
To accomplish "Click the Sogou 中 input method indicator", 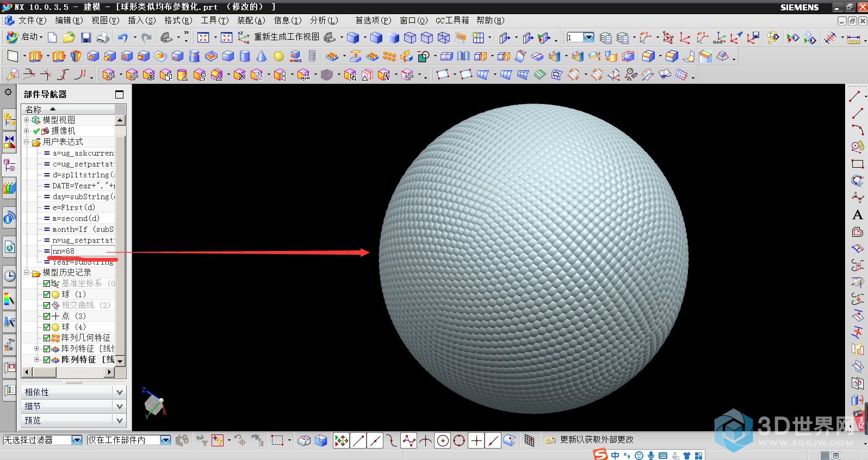I will coord(615,455).
